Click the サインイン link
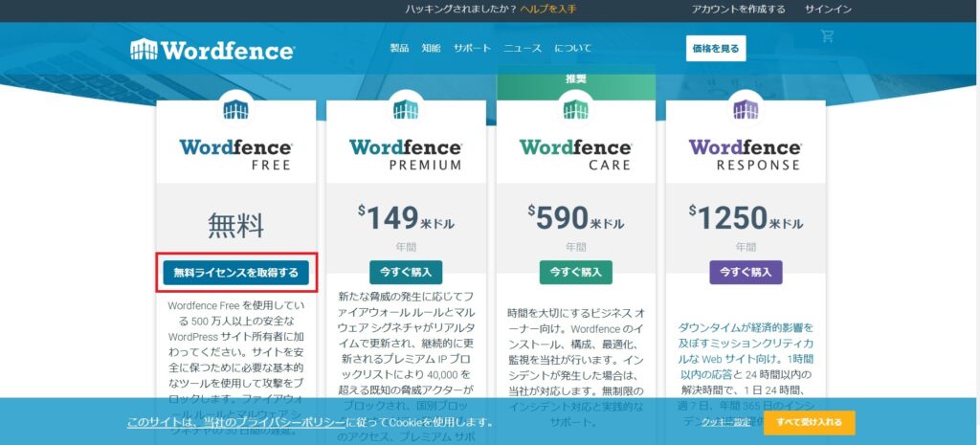 point(828,10)
